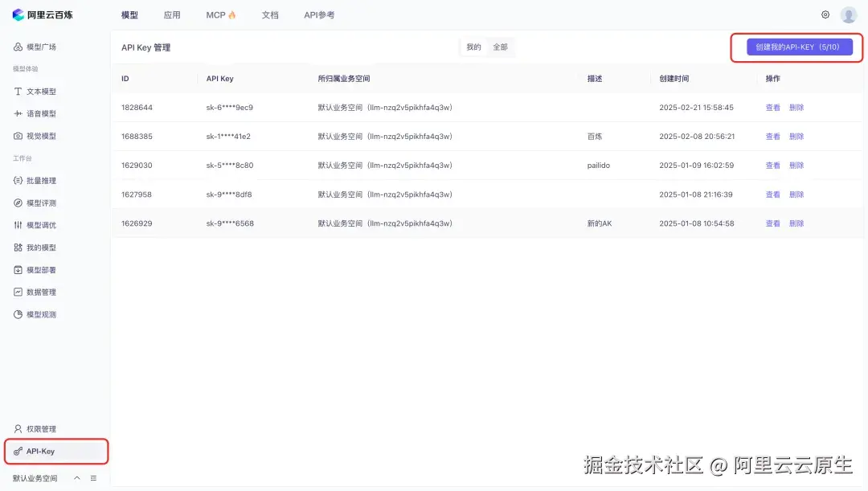Select the API-Key sidebar item
868x491 pixels.
pos(56,451)
